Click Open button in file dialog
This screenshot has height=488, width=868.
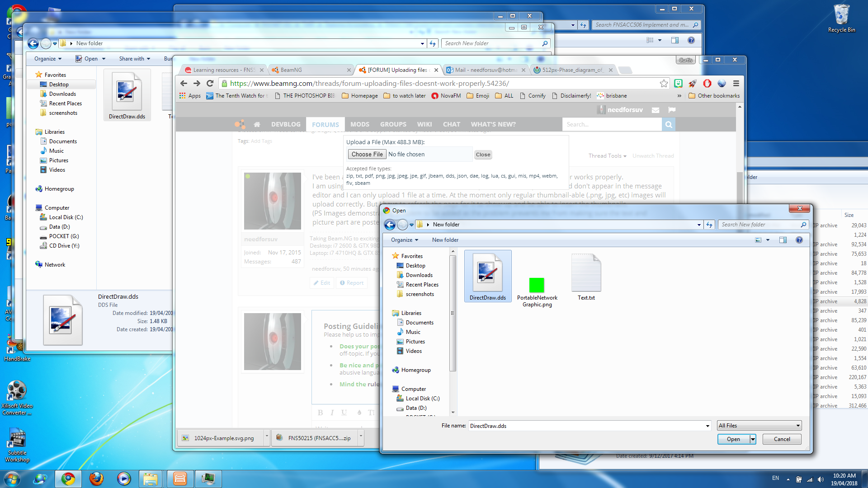coord(733,439)
